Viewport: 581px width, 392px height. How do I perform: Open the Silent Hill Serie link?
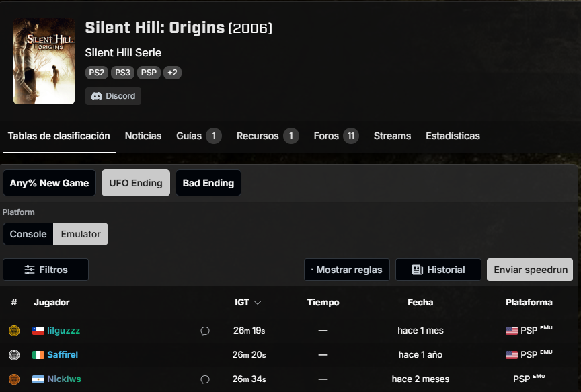pyautogui.click(x=123, y=53)
